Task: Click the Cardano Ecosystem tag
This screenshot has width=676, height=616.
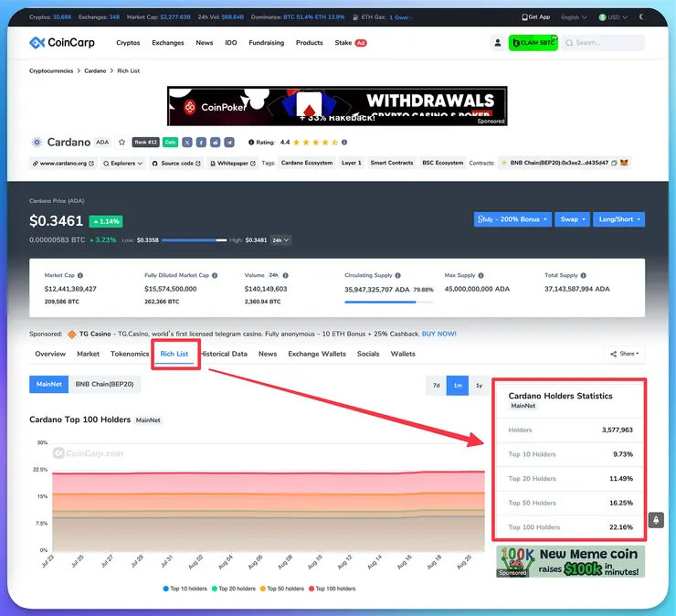Action: click(x=307, y=163)
